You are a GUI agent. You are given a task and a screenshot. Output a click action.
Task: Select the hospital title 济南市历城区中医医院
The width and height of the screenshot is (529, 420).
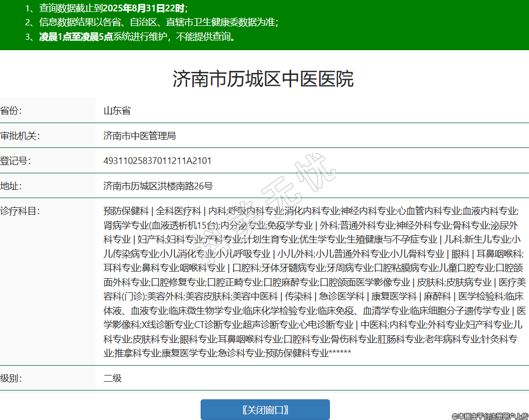point(263,79)
